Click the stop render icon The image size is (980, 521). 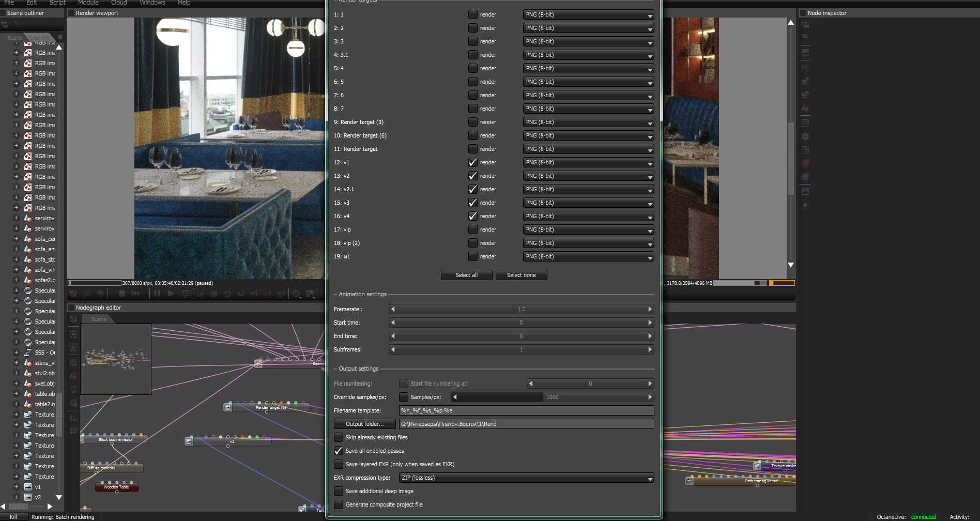122,294
